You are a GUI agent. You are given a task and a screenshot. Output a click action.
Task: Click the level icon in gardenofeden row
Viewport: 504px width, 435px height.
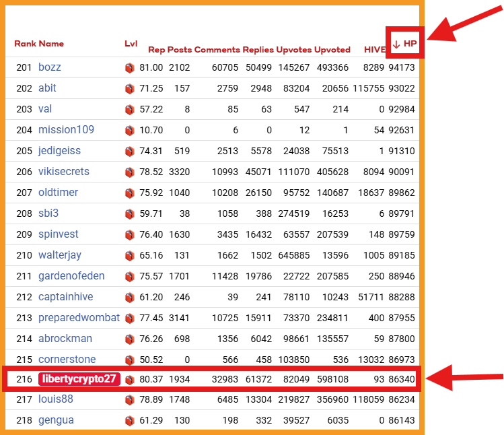(x=130, y=277)
